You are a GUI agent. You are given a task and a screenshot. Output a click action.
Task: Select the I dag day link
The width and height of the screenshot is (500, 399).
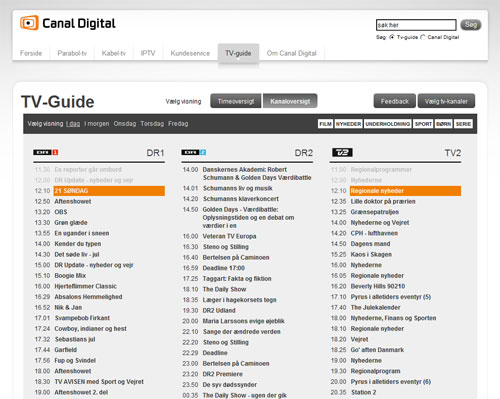click(x=73, y=124)
